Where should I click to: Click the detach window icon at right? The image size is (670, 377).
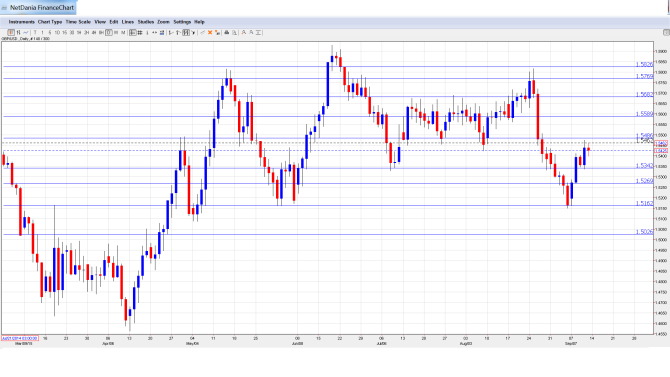click(666, 32)
